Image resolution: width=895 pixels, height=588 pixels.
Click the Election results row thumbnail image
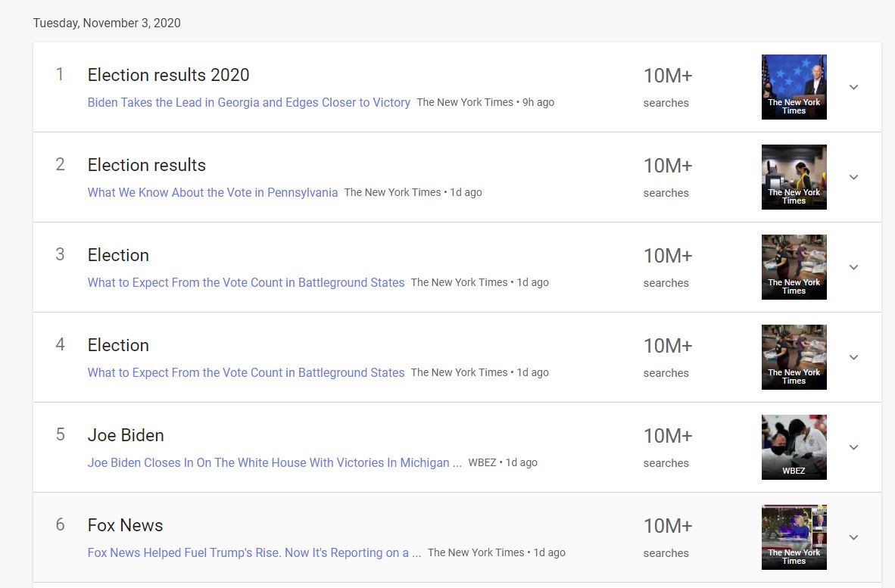click(x=794, y=177)
